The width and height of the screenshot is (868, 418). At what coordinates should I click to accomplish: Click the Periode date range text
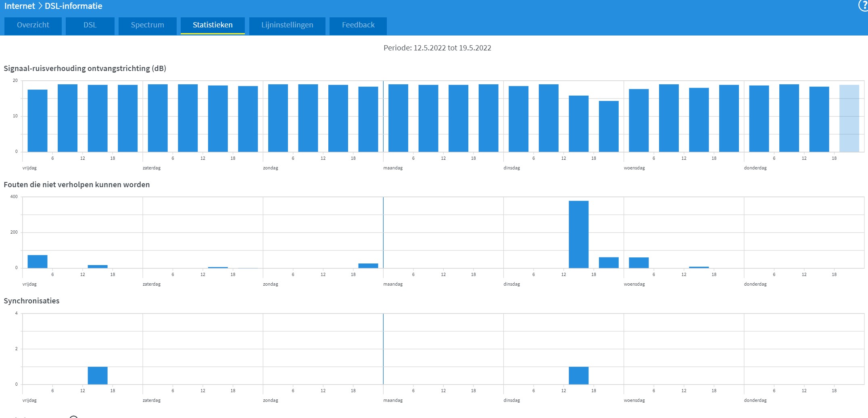[437, 48]
